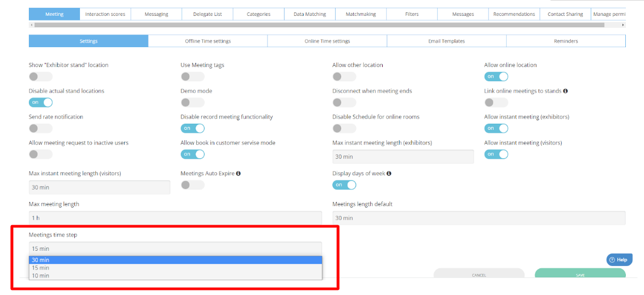The image size is (644, 295).
Task: Click the green Save button
Action: click(580, 274)
